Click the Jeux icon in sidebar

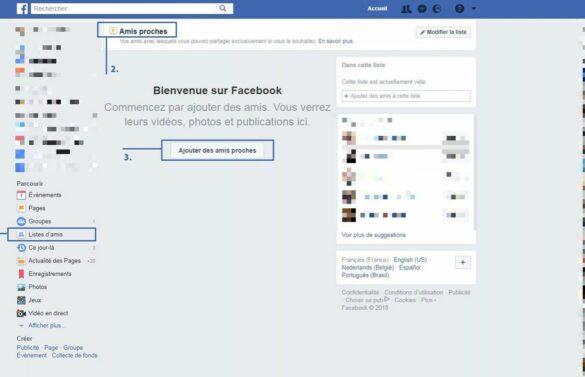21,300
